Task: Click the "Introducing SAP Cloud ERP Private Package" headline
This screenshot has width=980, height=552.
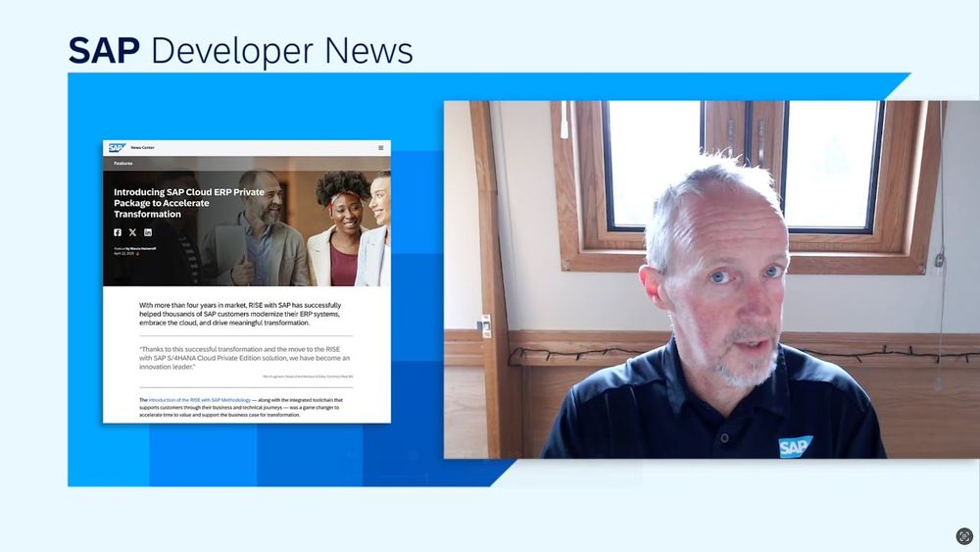Action: (189, 203)
